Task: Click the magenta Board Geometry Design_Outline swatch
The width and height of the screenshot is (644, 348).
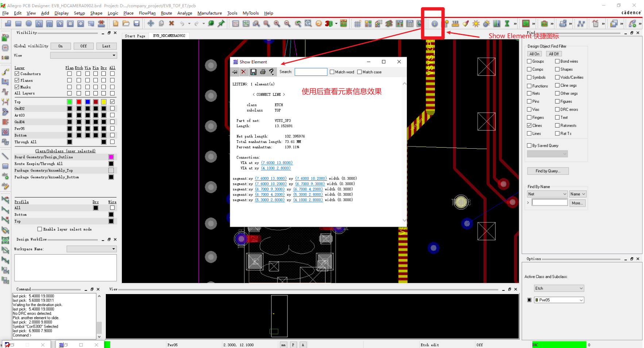Action: coord(111,157)
